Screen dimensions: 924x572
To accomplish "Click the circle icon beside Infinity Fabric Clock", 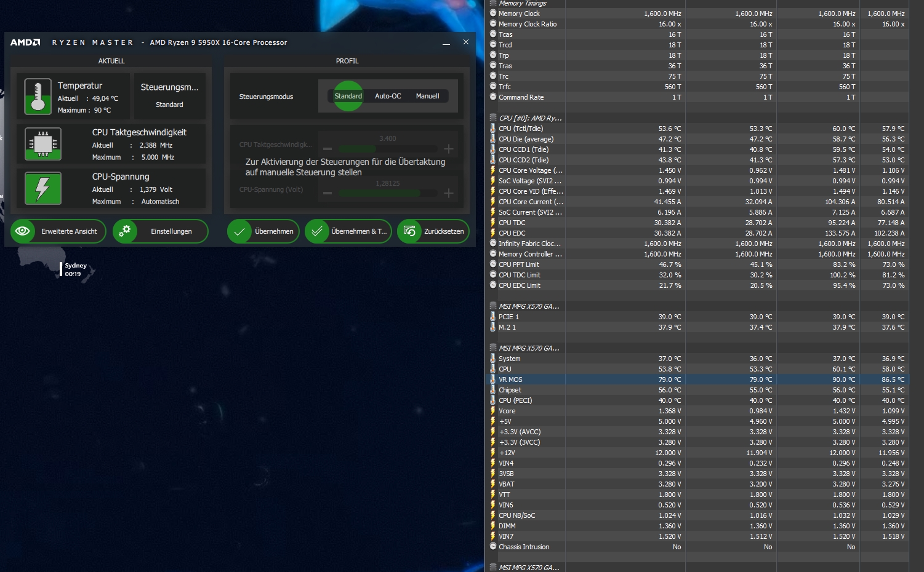I will tap(493, 244).
